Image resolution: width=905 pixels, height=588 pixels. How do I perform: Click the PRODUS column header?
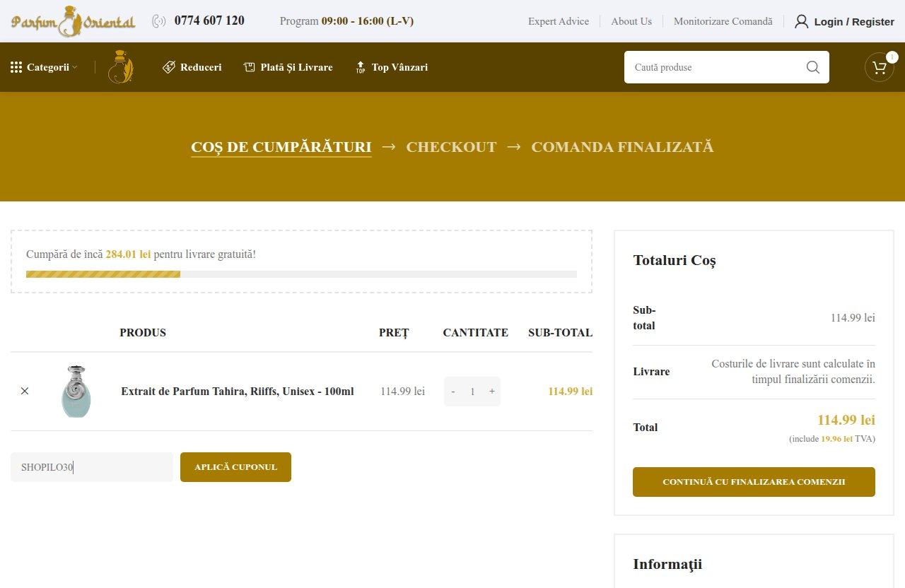tap(143, 333)
